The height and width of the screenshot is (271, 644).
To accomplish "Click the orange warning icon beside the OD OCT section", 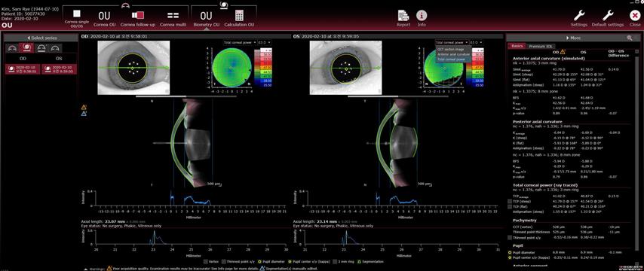I will coord(84,107).
